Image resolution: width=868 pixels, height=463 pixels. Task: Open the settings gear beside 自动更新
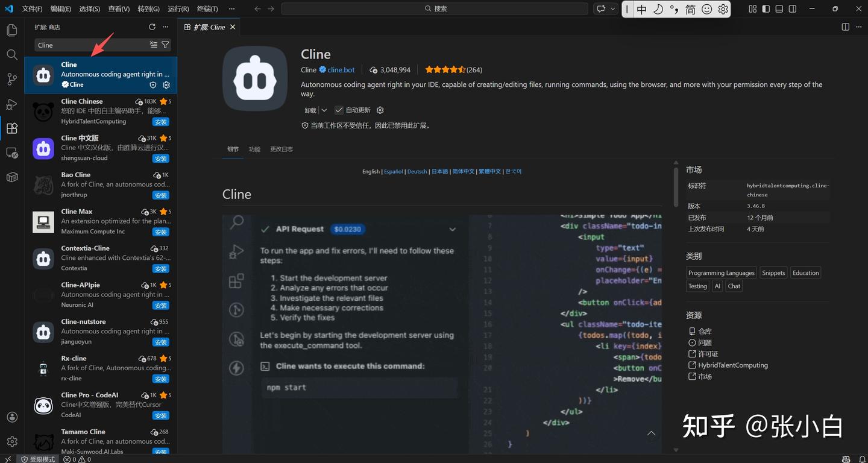coord(380,110)
